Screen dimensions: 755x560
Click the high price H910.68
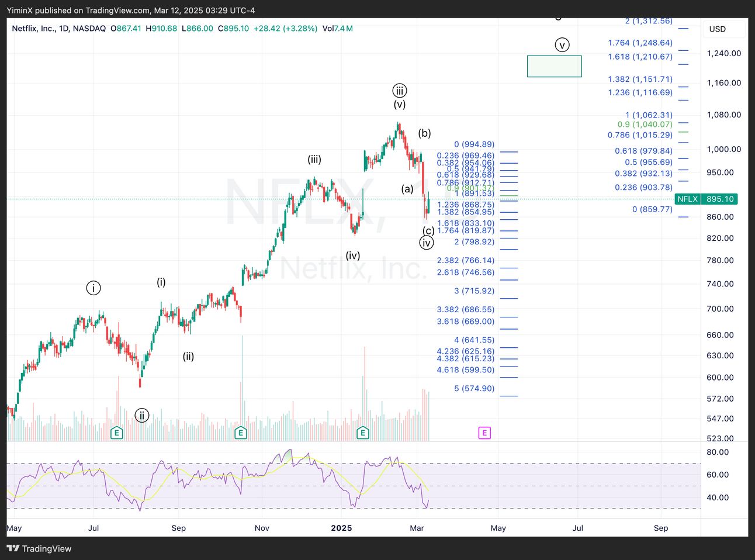[161, 28]
